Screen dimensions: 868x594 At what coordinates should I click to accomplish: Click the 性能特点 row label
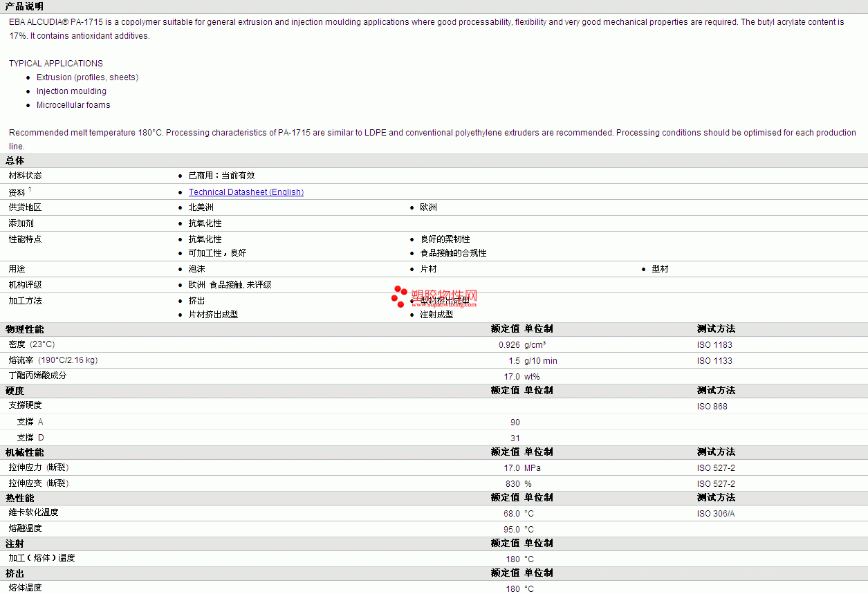coord(25,239)
